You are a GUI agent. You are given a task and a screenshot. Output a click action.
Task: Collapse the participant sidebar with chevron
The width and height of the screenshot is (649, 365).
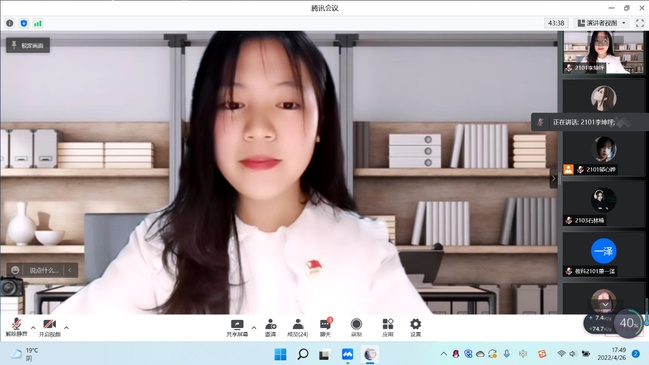[x=554, y=178]
